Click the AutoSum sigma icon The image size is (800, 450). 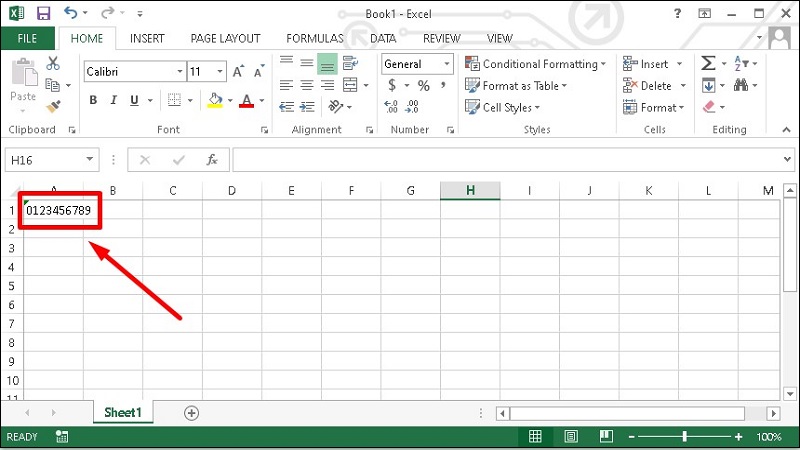708,63
